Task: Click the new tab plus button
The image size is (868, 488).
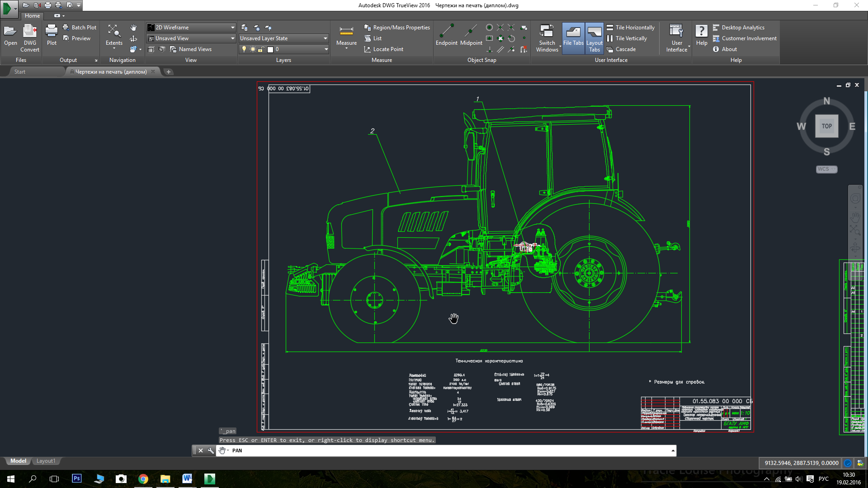Action: coord(169,72)
